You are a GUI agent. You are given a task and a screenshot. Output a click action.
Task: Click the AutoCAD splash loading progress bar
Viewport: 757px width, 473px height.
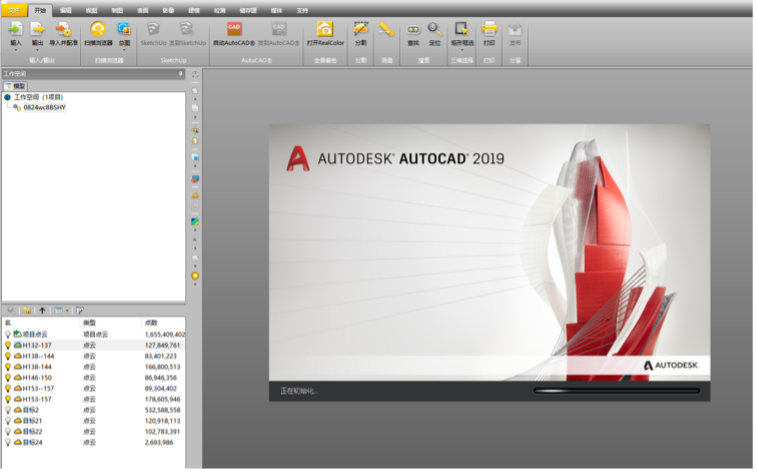click(x=617, y=391)
